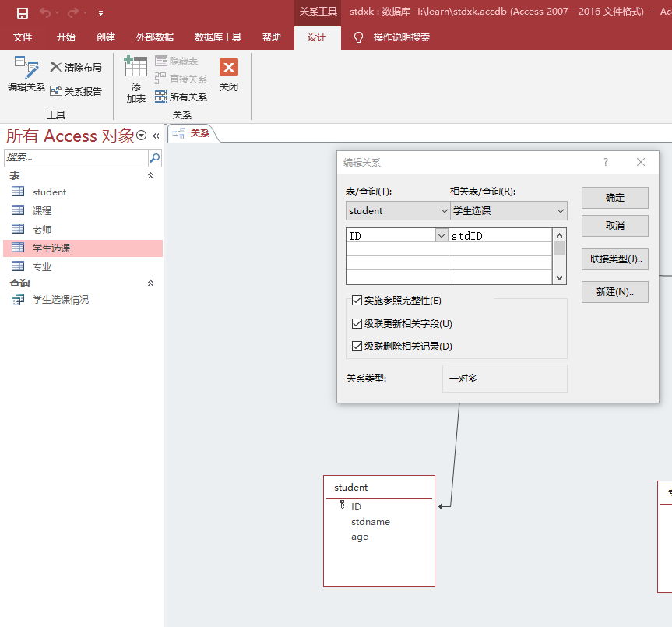Select the 老师 table
Image resolution: width=672 pixels, height=627 pixels.
[83, 229]
